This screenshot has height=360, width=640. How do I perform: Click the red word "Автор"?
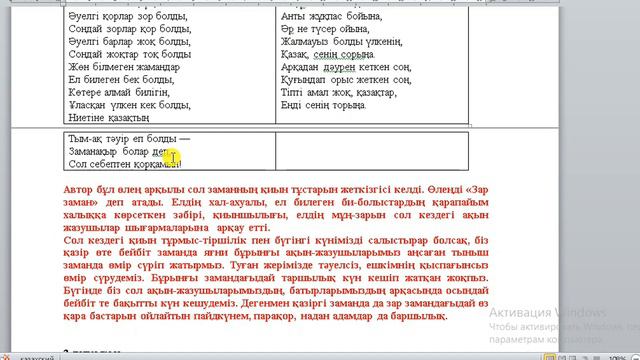(x=78, y=189)
